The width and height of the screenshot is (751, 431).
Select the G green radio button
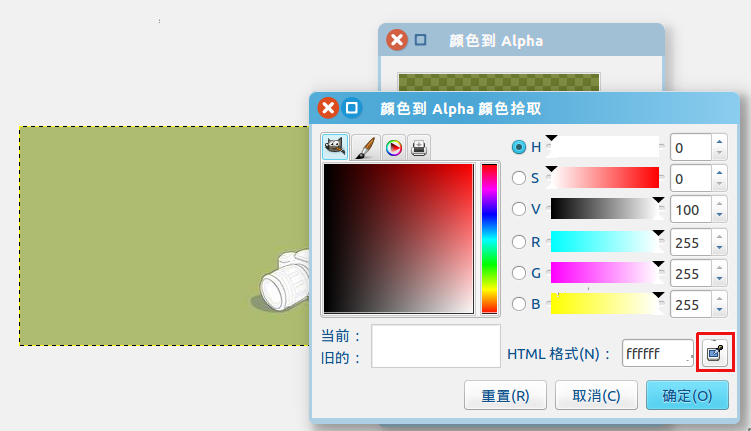coord(519,273)
